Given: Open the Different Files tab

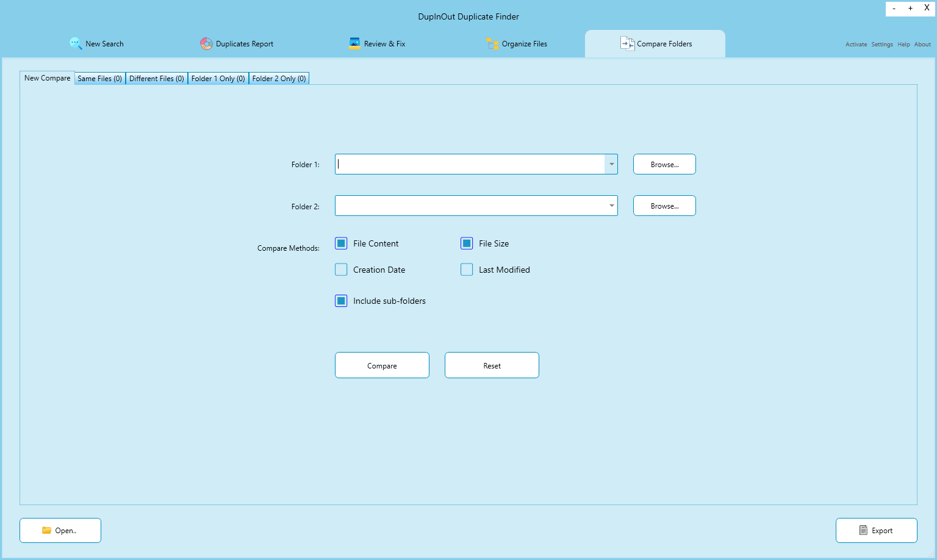Looking at the screenshot, I should [x=156, y=78].
